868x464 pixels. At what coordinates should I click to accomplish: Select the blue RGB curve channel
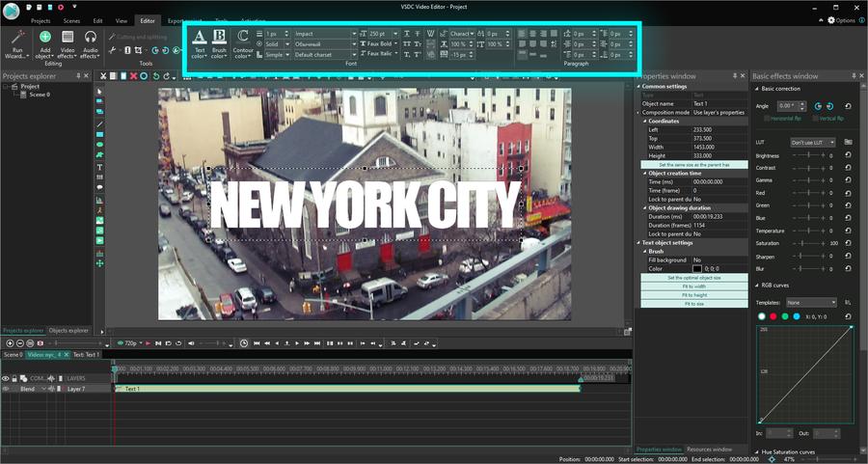pos(797,316)
